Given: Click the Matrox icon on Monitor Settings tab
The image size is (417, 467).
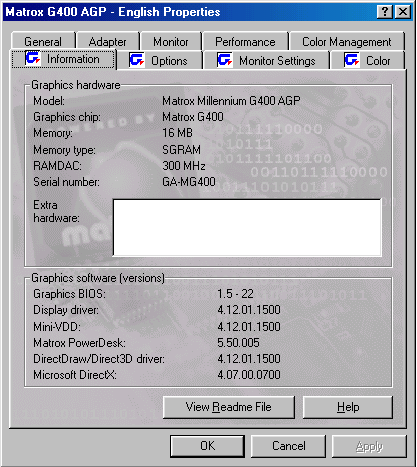Looking at the screenshot, I should (x=225, y=60).
